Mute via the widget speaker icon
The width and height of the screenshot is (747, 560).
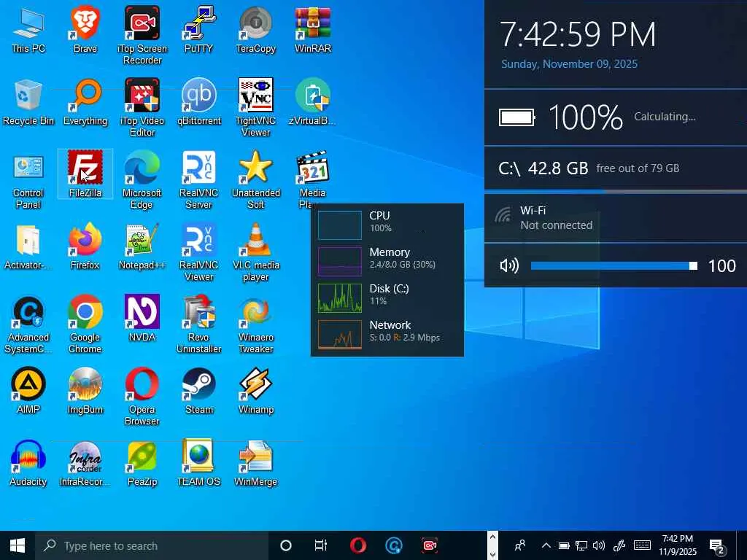[x=509, y=265]
